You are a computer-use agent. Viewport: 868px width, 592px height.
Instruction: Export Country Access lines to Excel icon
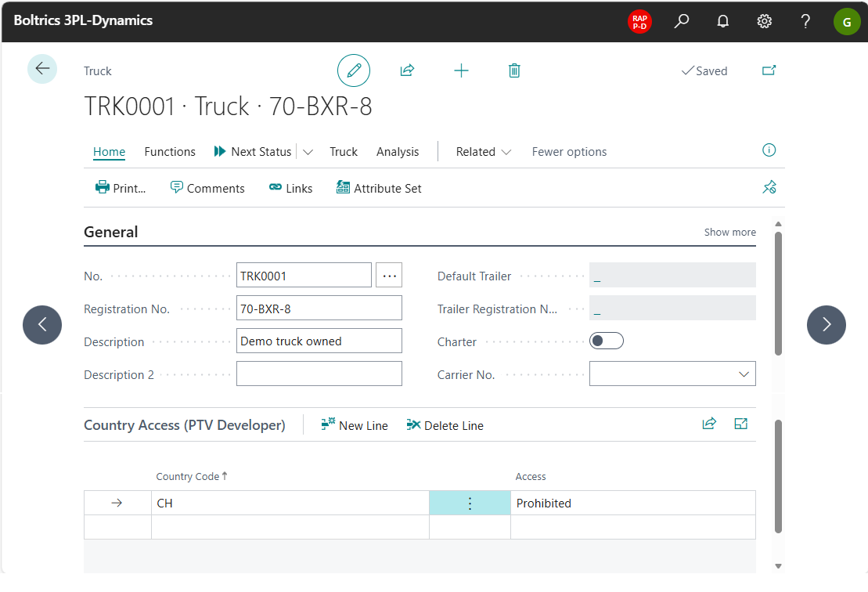pos(740,423)
